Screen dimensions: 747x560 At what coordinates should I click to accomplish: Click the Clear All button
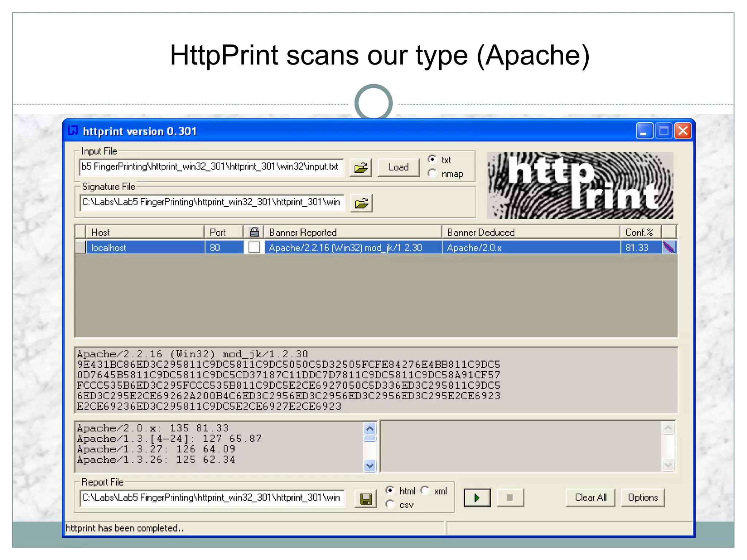(x=591, y=498)
